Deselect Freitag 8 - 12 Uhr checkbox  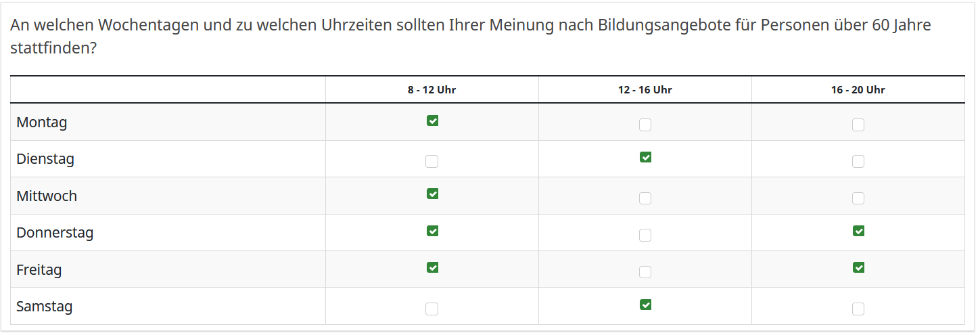click(432, 267)
